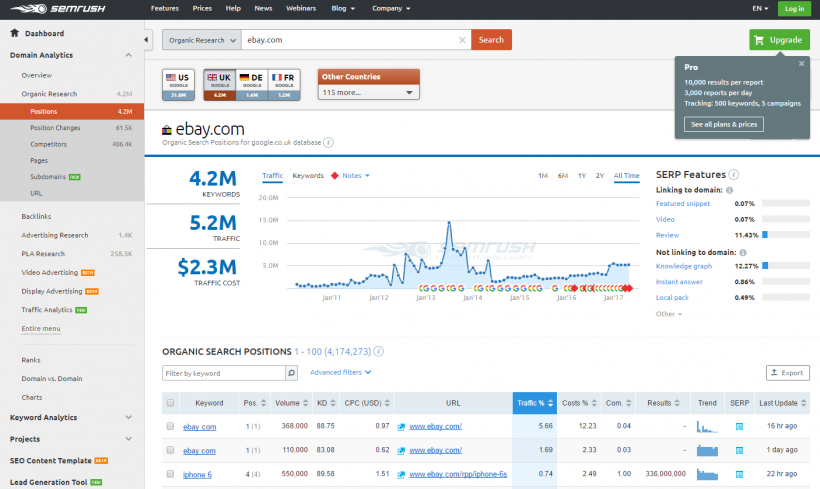Image resolution: width=820 pixels, height=489 pixels.
Task: Open the Notes dropdown above chart
Action: click(356, 176)
